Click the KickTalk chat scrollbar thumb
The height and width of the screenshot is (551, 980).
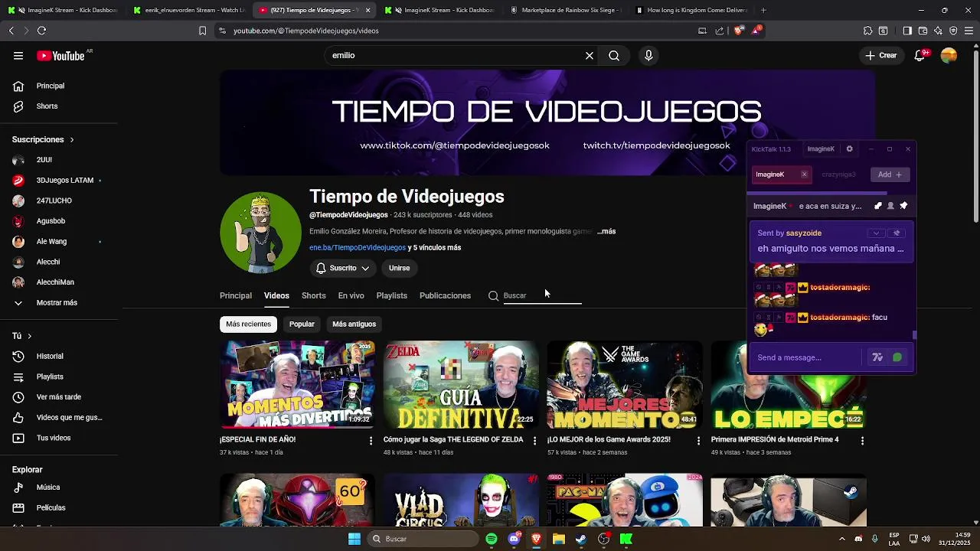pyautogui.click(x=914, y=335)
